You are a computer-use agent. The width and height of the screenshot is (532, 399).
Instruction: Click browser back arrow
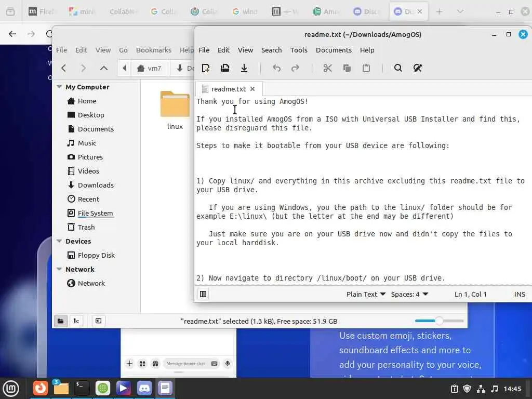(12, 34)
